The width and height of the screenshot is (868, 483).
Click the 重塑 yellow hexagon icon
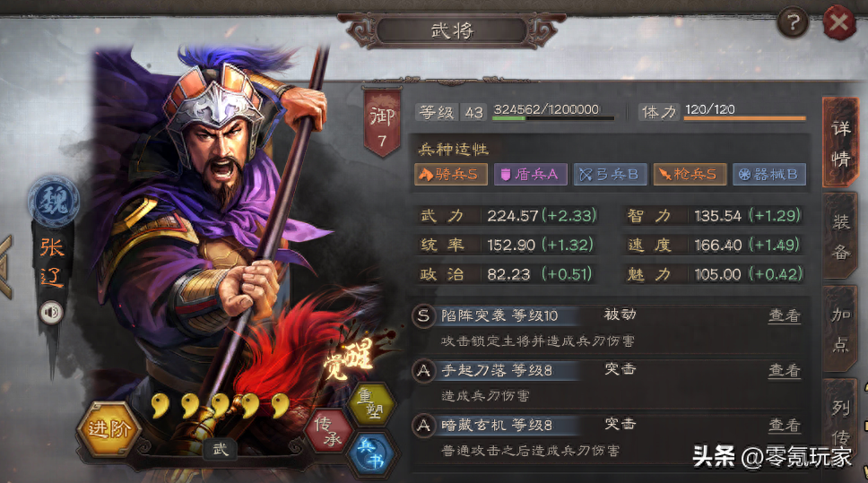(x=371, y=404)
